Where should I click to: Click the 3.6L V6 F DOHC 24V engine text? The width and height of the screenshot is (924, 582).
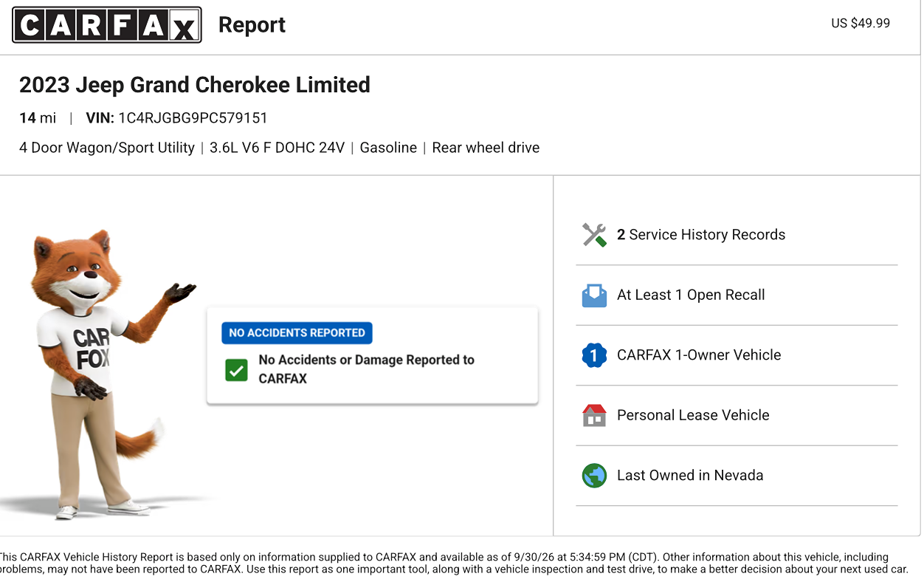point(277,148)
